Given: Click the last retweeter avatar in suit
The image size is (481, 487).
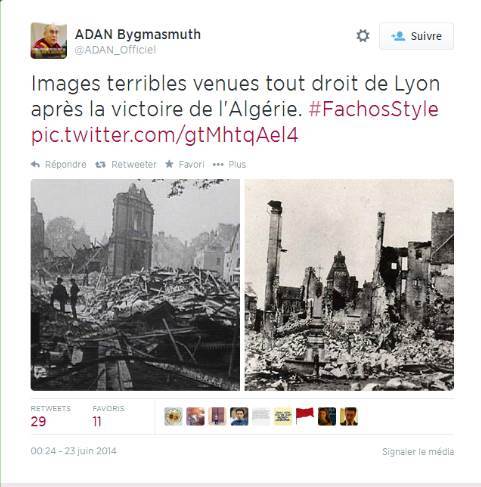Looking at the screenshot, I should click(349, 416).
